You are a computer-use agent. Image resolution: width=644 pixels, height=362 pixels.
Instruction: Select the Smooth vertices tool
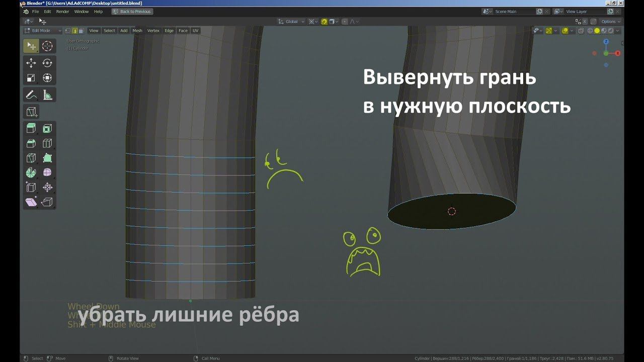[x=47, y=172]
